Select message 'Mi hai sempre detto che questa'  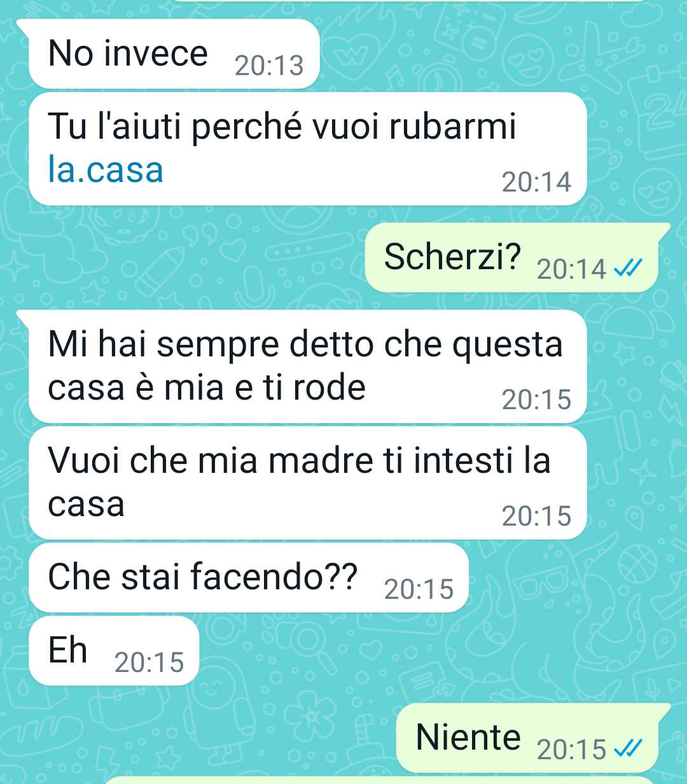[x=307, y=366]
